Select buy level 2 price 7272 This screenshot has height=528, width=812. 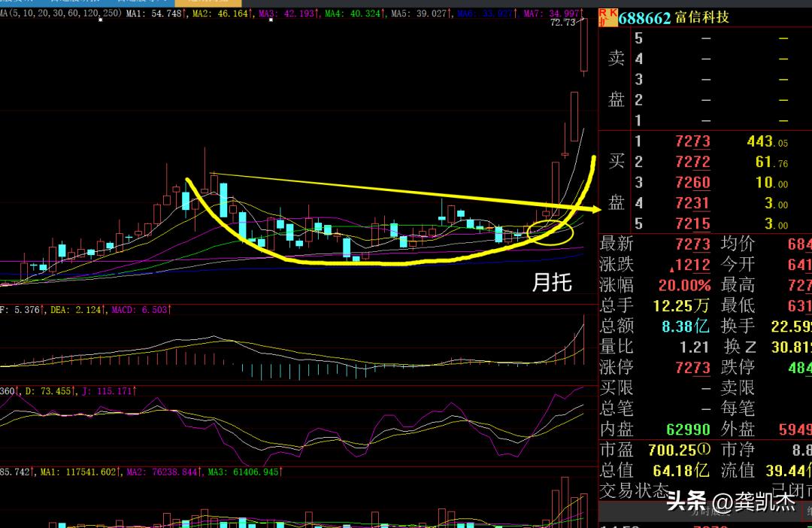692,162
